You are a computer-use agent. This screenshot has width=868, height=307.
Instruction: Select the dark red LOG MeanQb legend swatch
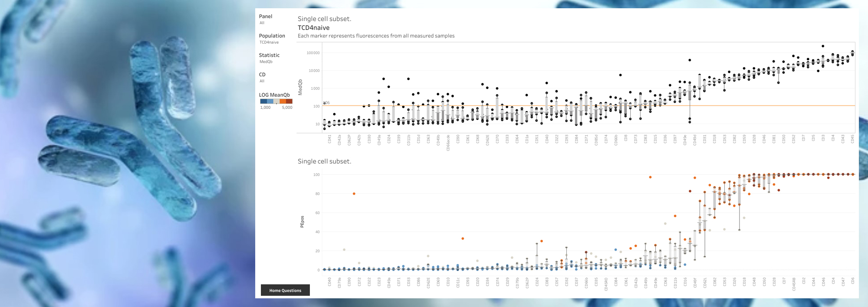click(x=289, y=101)
